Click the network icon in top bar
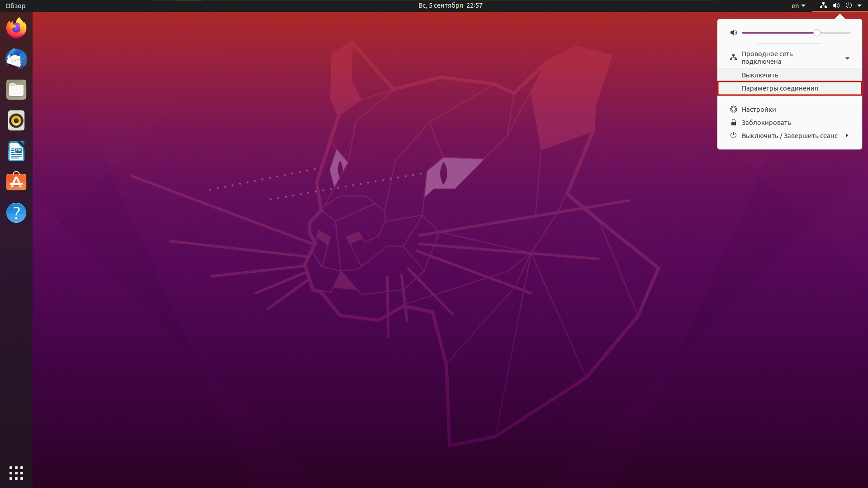Image resolution: width=868 pixels, height=488 pixels. (823, 5)
